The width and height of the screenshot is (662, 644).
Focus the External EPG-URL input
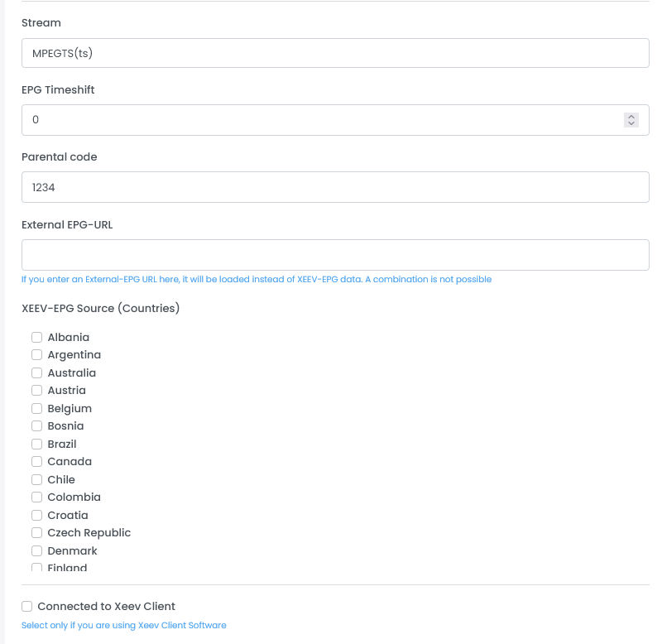tap(335, 255)
